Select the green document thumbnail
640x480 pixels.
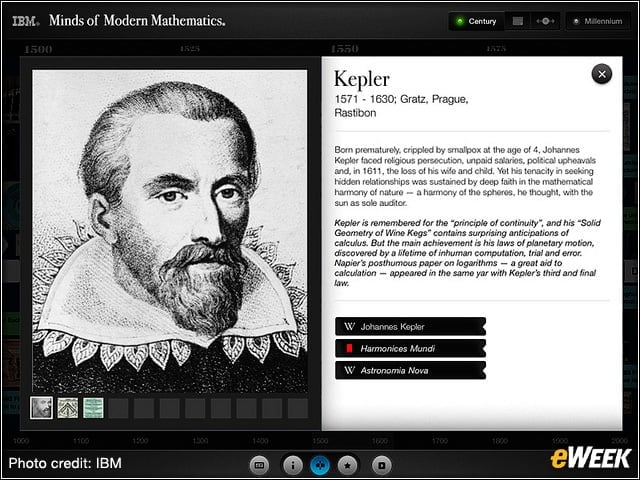coord(93,408)
